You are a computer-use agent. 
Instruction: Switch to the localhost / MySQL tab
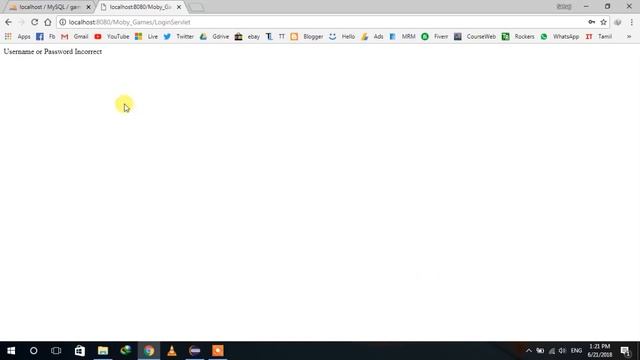[48, 7]
